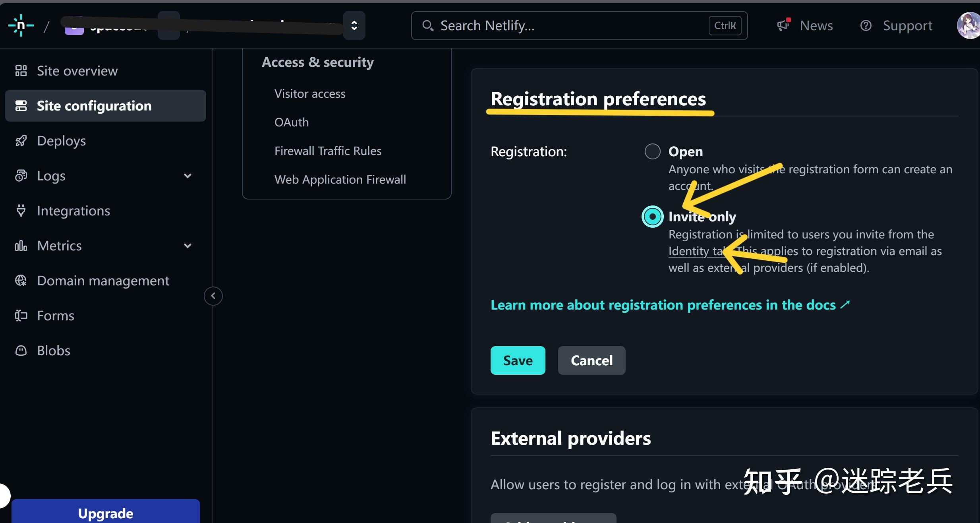Open the user avatar menu

point(968,25)
